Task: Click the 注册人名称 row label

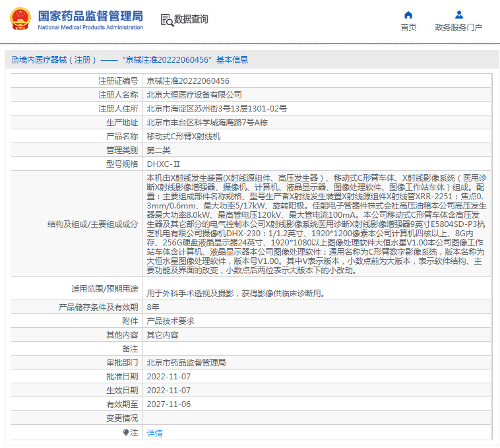Action: pyautogui.click(x=118, y=95)
